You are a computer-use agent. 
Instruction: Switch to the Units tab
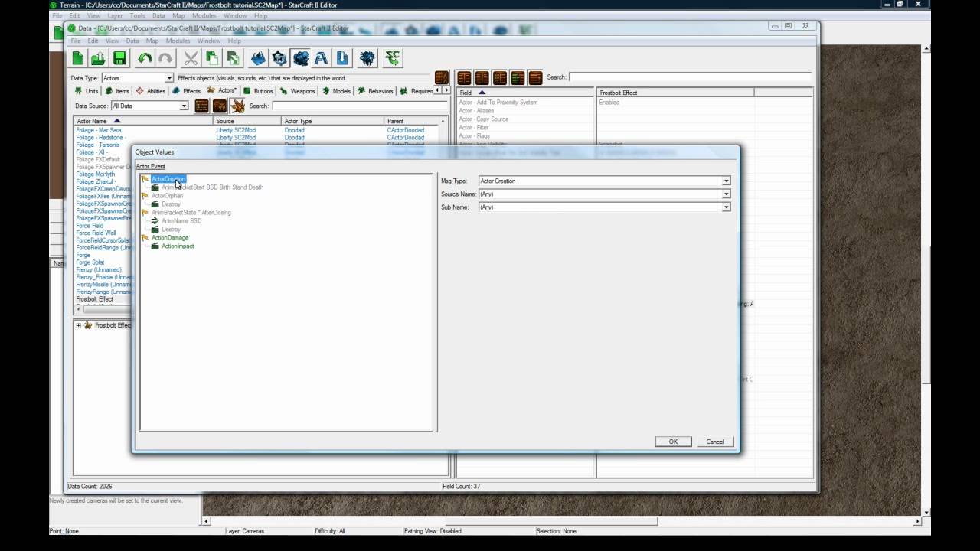point(87,91)
